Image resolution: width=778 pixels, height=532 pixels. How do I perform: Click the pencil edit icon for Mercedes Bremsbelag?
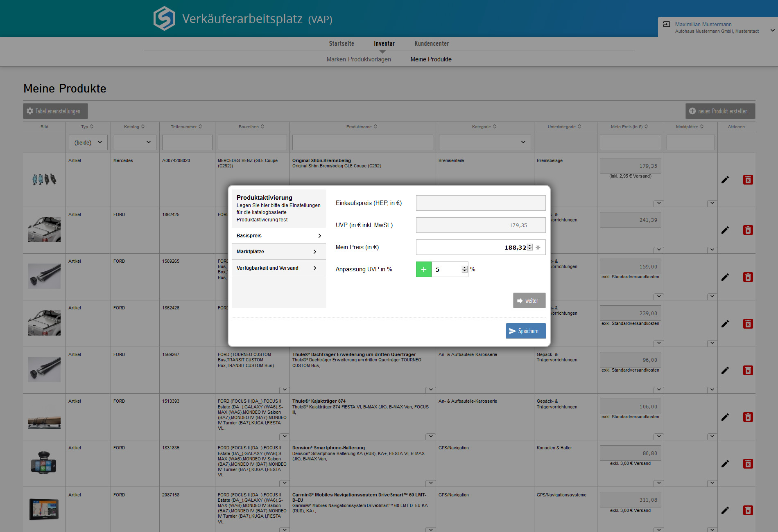[x=725, y=180]
